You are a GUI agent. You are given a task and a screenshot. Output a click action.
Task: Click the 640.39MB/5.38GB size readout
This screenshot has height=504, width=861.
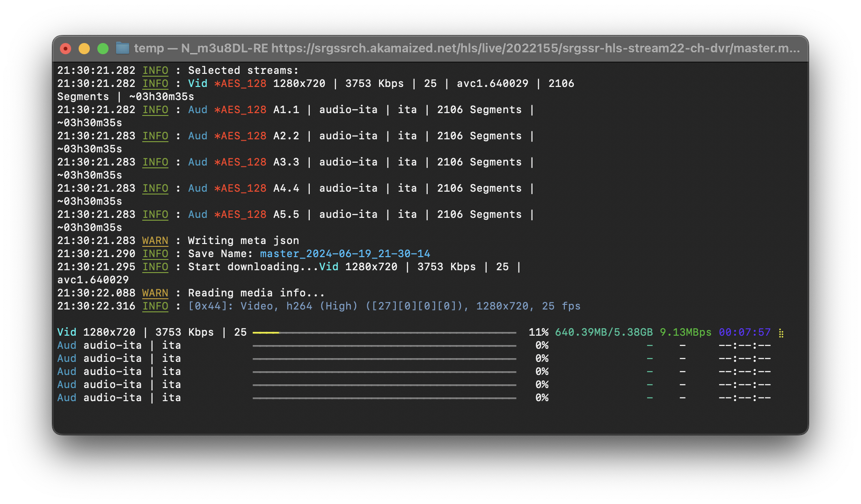click(604, 332)
